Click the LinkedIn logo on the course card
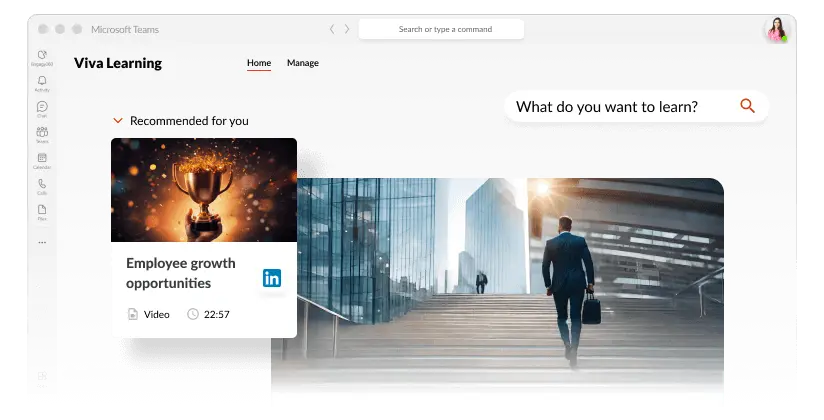 click(x=272, y=278)
